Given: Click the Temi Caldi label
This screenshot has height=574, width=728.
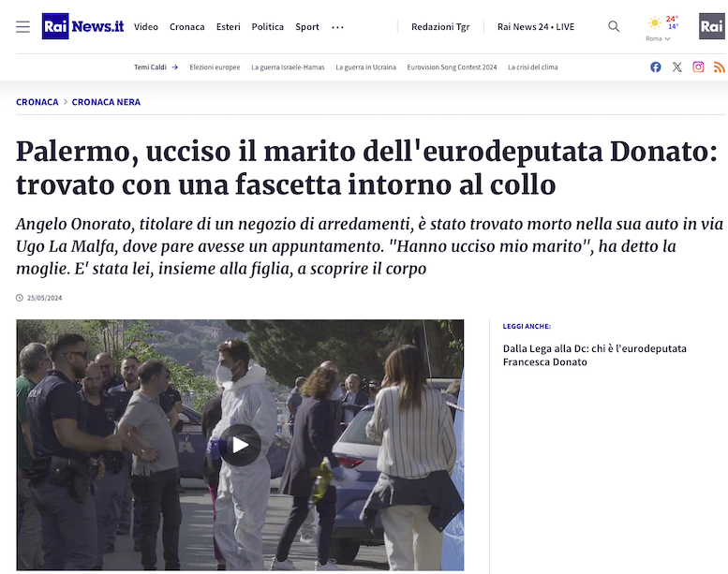Looking at the screenshot, I should 150,67.
